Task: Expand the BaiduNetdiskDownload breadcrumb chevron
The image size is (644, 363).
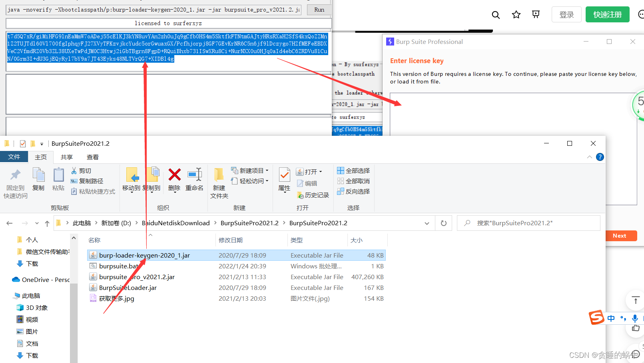Action: pyautogui.click(x=215, y=223)
